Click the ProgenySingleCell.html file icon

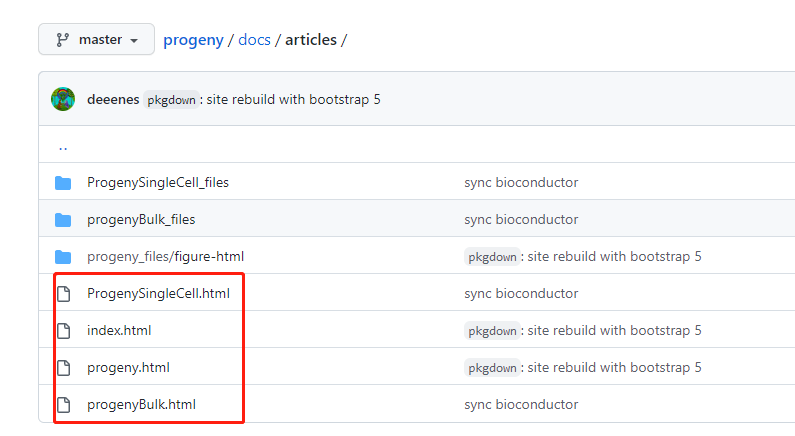click(64, 294)
